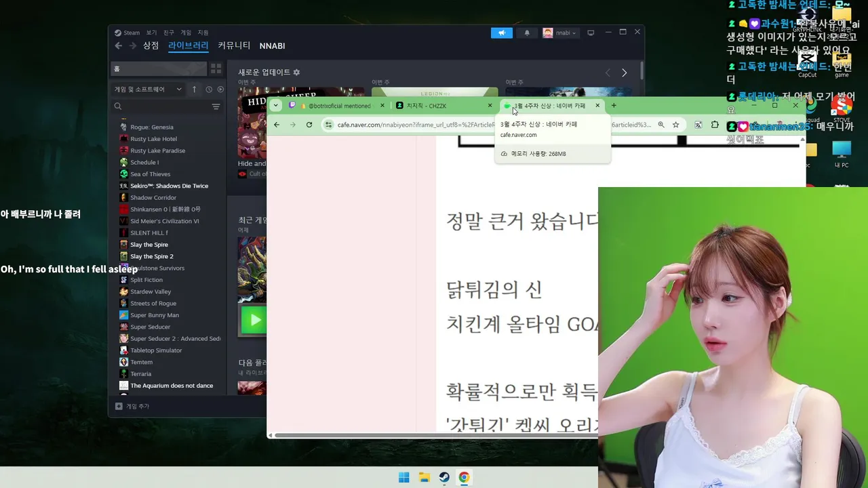The height and width of the screenshot is (488, 868).
Task: Open advanced filter options in Steam search
Action: pyautogui.click(x=216, y=106)
